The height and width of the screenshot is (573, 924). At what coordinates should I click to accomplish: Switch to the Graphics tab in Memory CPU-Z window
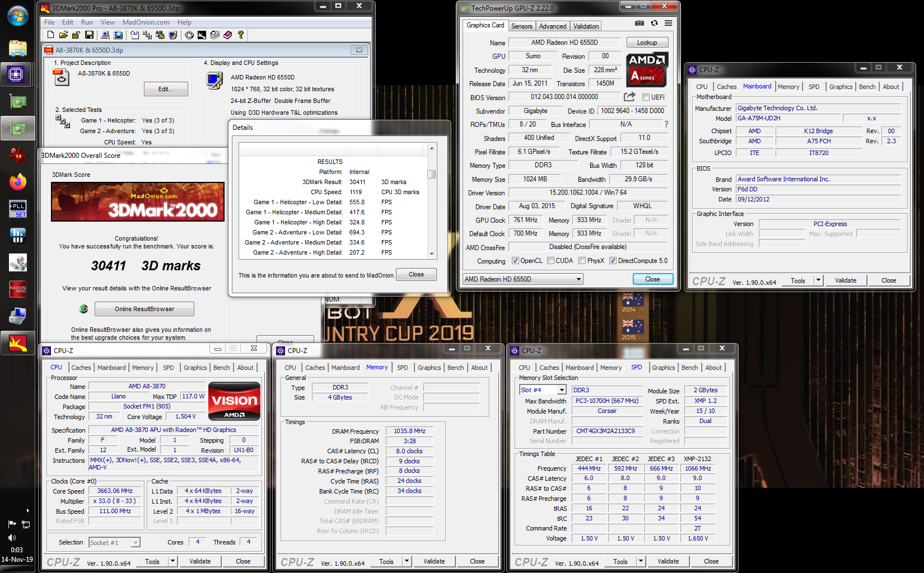pyautogui.click(x=429, y=368)
